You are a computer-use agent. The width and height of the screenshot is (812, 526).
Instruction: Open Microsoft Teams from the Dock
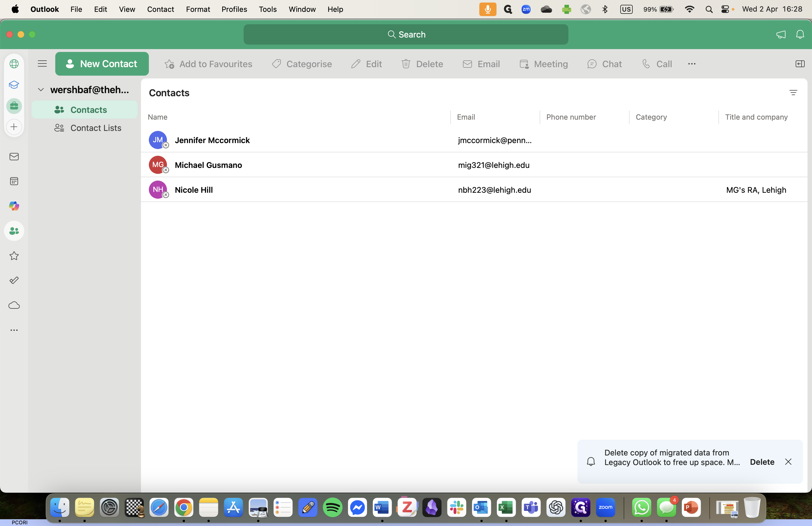(531, 508)
